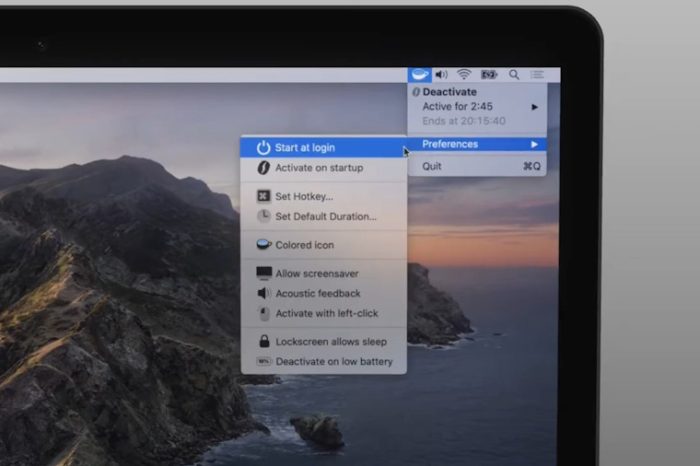Image resolution: width=700 pixels, height=466 pixels.
Task: Toggle Acoustic feedback setting
Action: click(317, 294)
